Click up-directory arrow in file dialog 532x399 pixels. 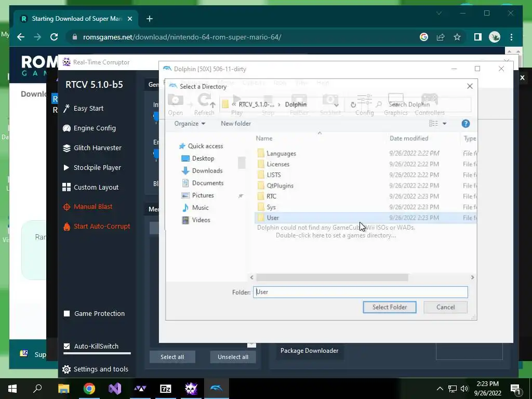coord(212,104)
